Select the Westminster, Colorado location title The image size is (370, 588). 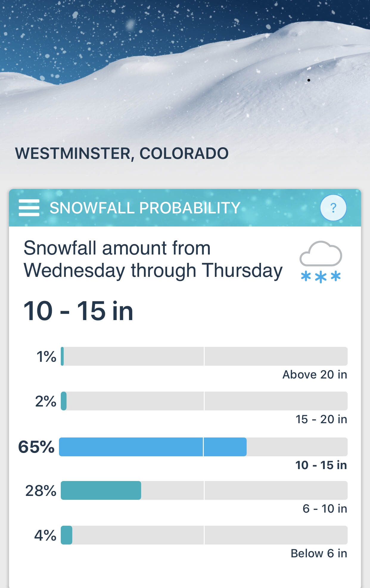tap(122, 153)
